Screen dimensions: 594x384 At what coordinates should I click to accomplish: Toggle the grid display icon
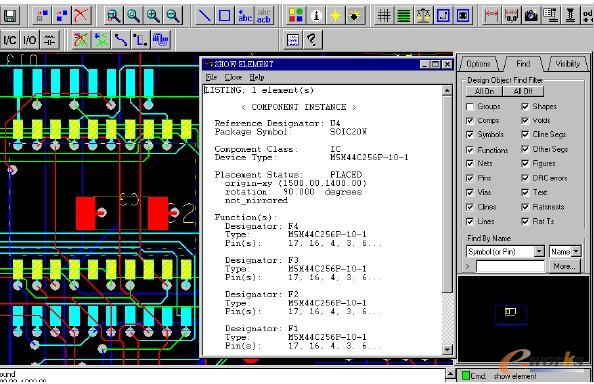384,16
